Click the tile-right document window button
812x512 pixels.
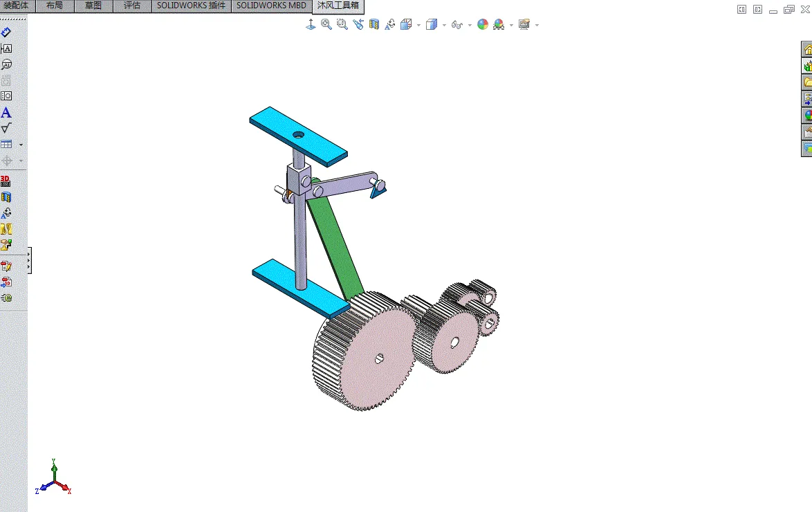tap(757, 9)
